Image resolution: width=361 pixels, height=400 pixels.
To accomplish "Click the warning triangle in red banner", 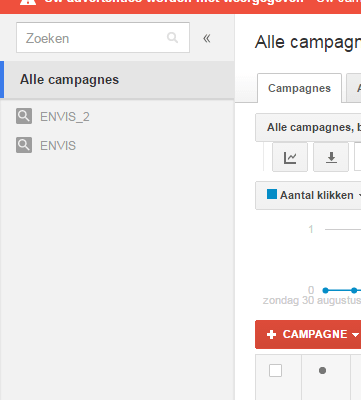I will tap(28, 2).
